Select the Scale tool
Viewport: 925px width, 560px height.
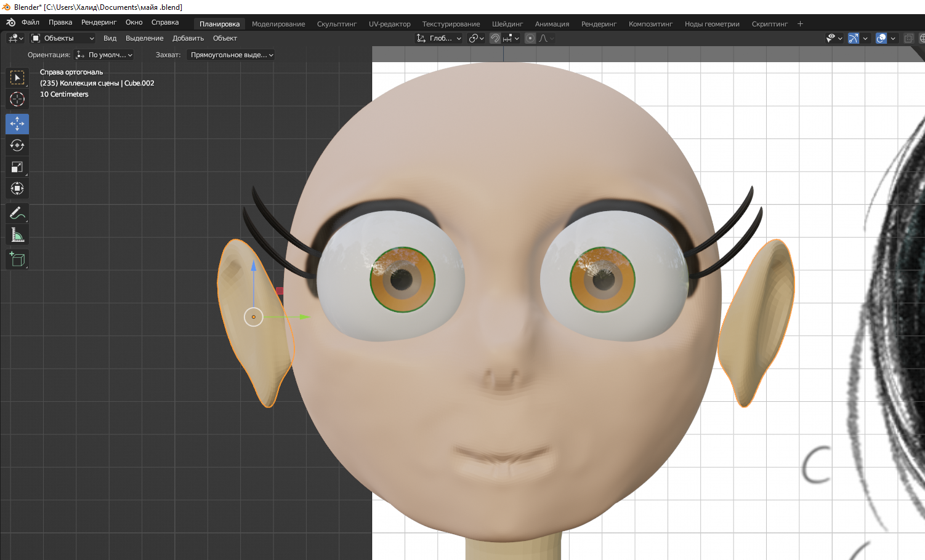coord(17,167)
